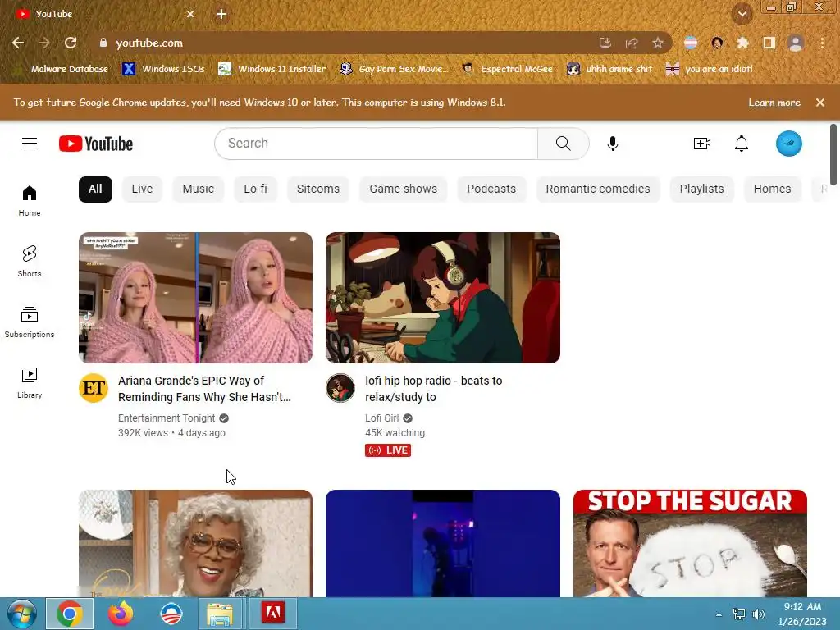Select the Game shows filter chip

(404, 189)
